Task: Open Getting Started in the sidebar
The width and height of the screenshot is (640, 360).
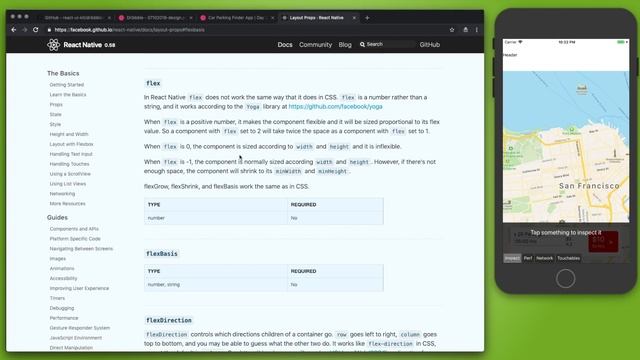Action: click(67, 84)
